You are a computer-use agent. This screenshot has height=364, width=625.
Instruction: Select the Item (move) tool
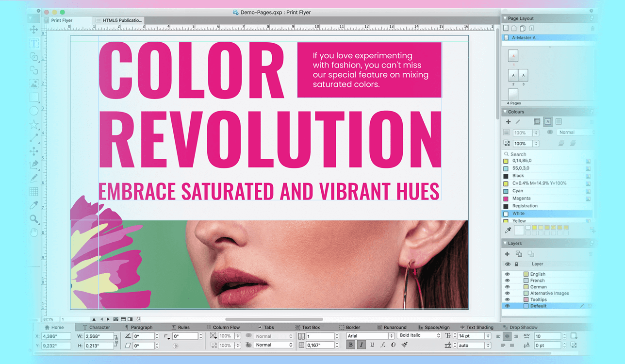[x=34, y=30]
